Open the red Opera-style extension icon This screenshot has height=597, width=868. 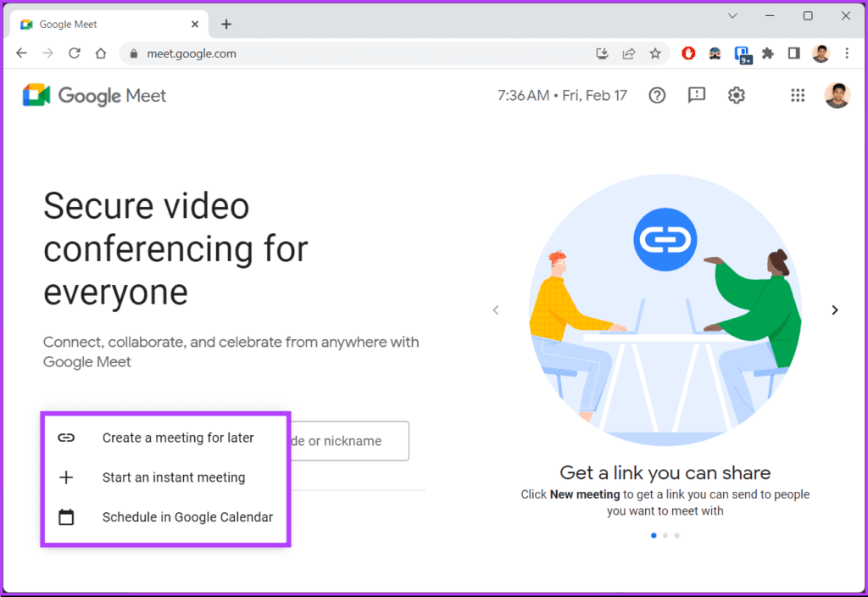688,53
